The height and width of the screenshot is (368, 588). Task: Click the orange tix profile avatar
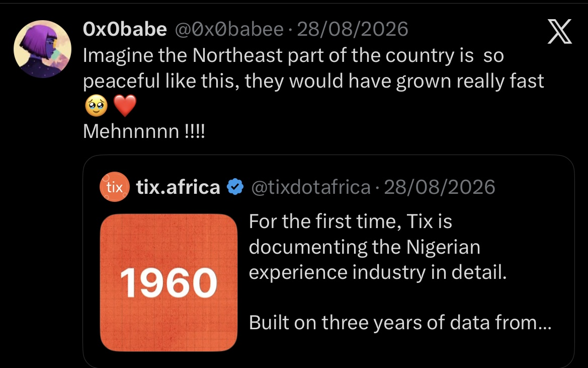pyautogui.click(x=115, y=187)
